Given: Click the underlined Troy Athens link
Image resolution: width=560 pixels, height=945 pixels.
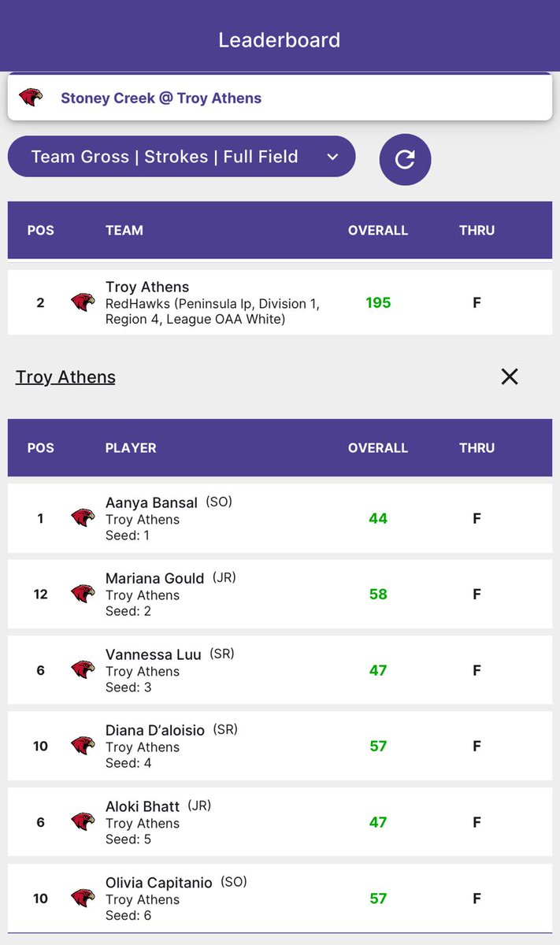Looking at the screenshot, I should [65, 377].
